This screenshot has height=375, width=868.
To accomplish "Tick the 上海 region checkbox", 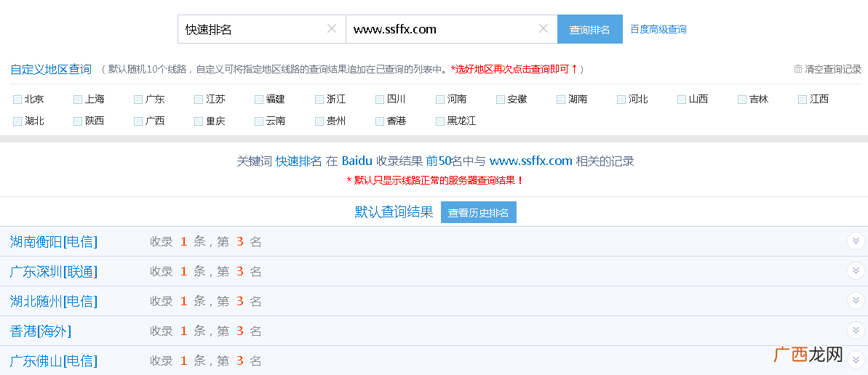I will click(78, 100).
